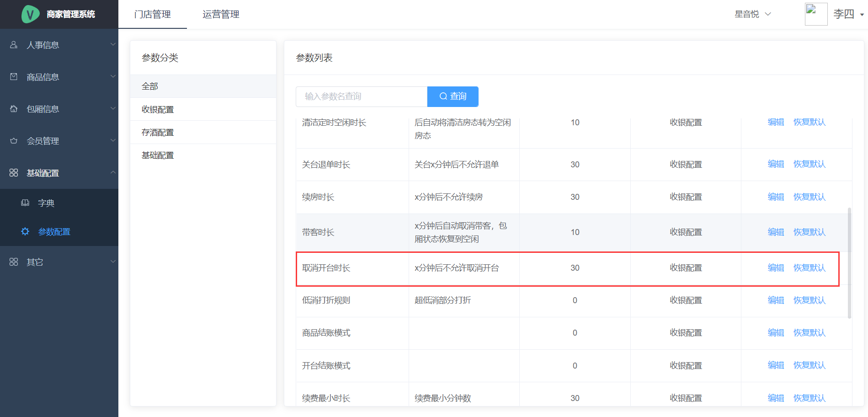Click the parameter list vertical scrollbar
The width and height of the screenshot is (868, 417).
point(849,263)
